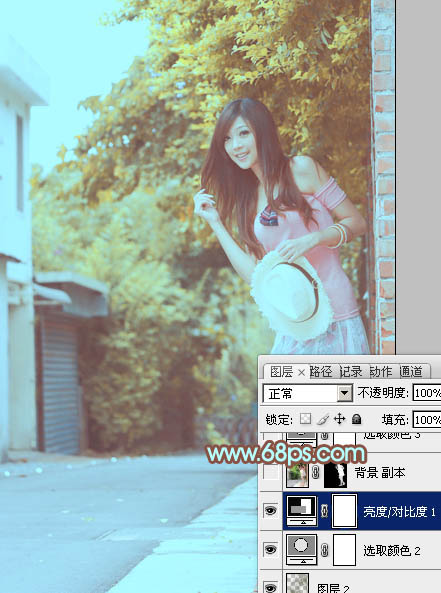Hide the 亮度/对比度 1 layer
Image resolution: width=441 pixels, height=593 pixels.
(270, 511)
